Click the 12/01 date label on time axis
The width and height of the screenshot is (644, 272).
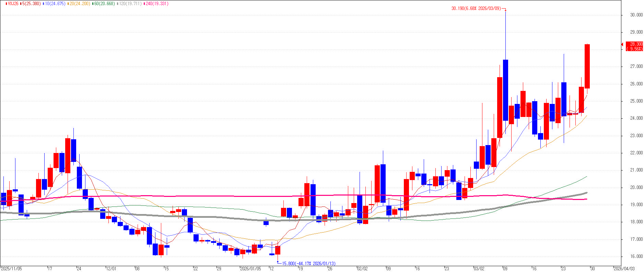tap(112, 269)
